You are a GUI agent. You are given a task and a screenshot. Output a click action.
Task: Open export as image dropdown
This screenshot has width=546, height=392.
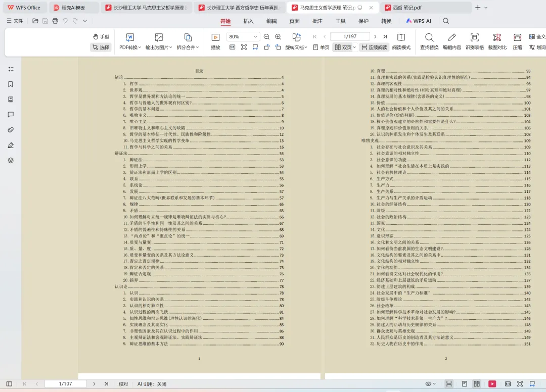click(159, 41)
